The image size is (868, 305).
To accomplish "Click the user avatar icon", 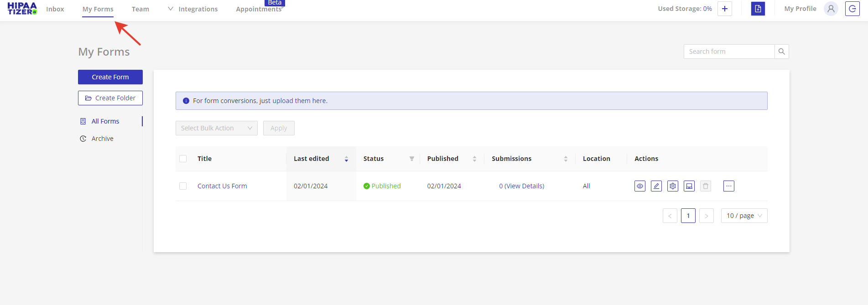I will click(x=831, y=9).
